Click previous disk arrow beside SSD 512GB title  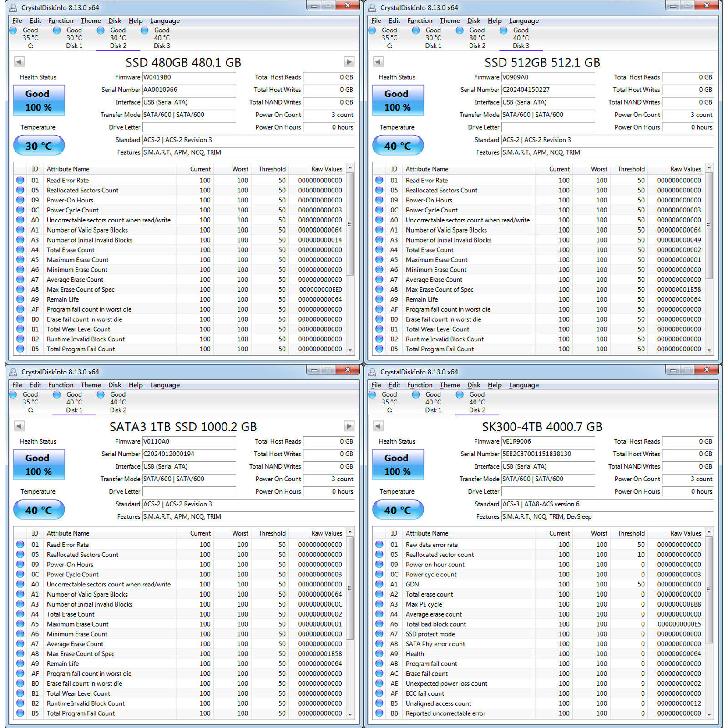(x=378, y=62)
